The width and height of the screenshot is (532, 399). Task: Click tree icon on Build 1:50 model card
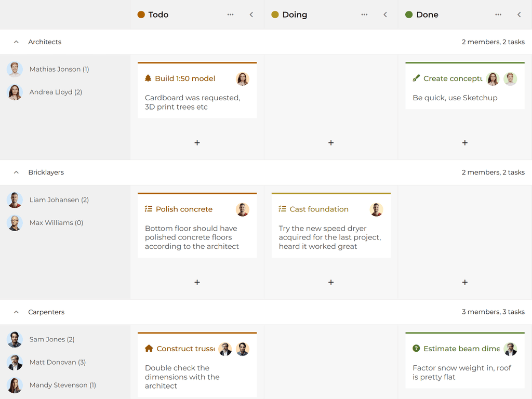[148, 78]
